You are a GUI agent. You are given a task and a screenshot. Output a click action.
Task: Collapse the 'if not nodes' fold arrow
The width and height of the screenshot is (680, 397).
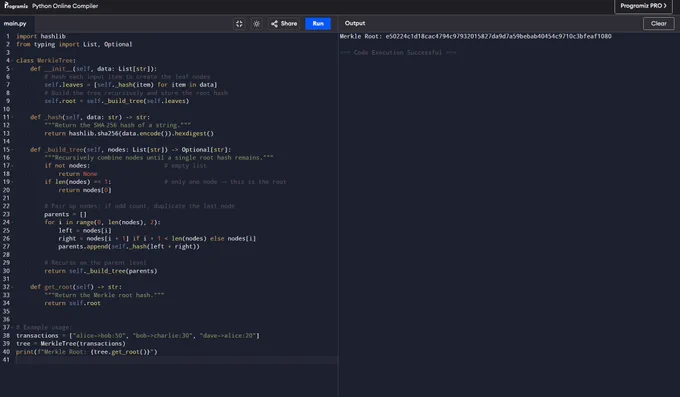pos(12,166)
